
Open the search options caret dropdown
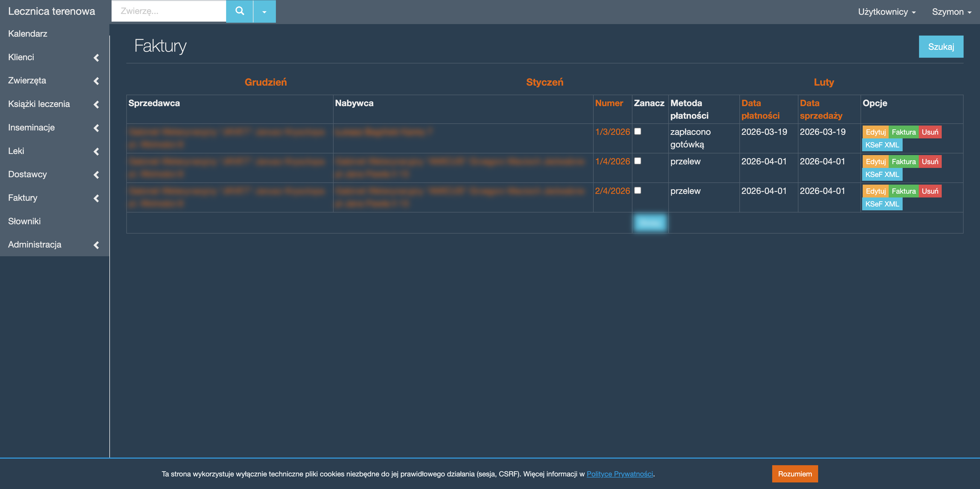264,12
